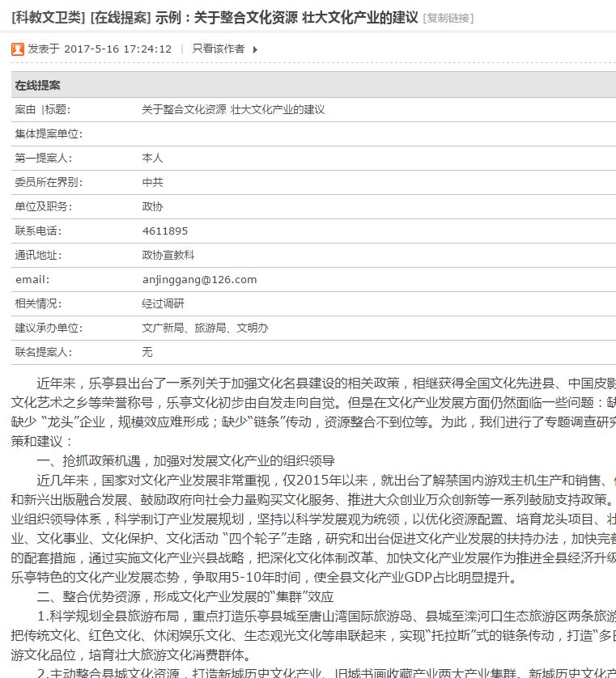The width and height of the screenshot is (616, 678).
Task: Click heading 一、抢抓政策机遇
Action: 185,460
